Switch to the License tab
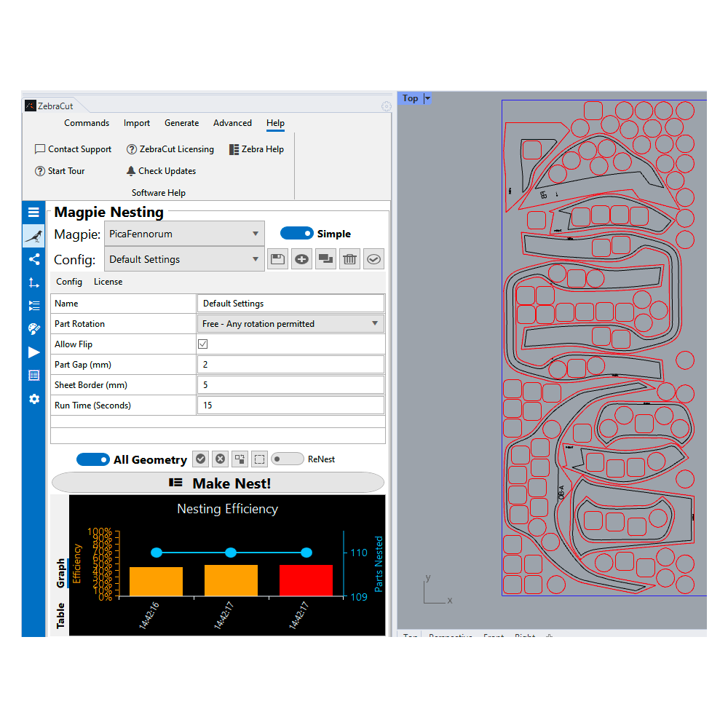 (x=108, y=282)
